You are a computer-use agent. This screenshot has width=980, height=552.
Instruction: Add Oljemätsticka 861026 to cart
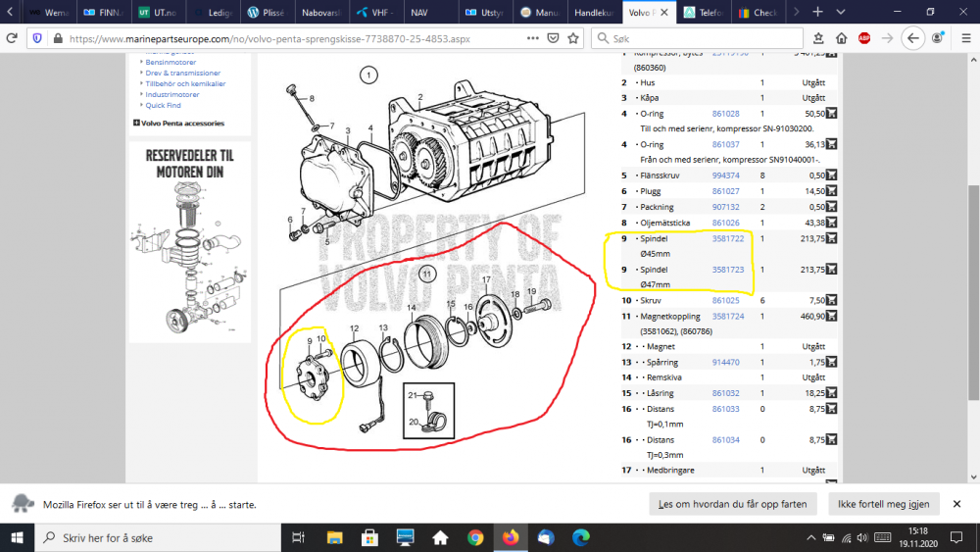(x=831, y=222)
